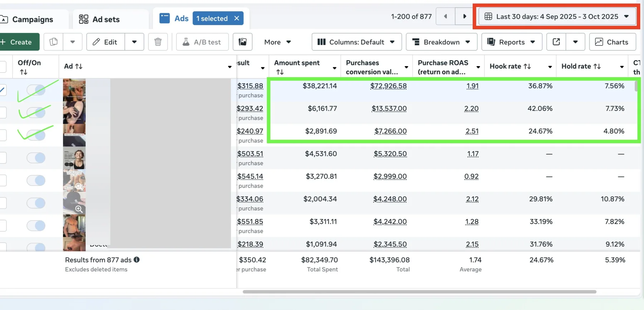Click the export share icon button
644x310 pixels.
556,42
